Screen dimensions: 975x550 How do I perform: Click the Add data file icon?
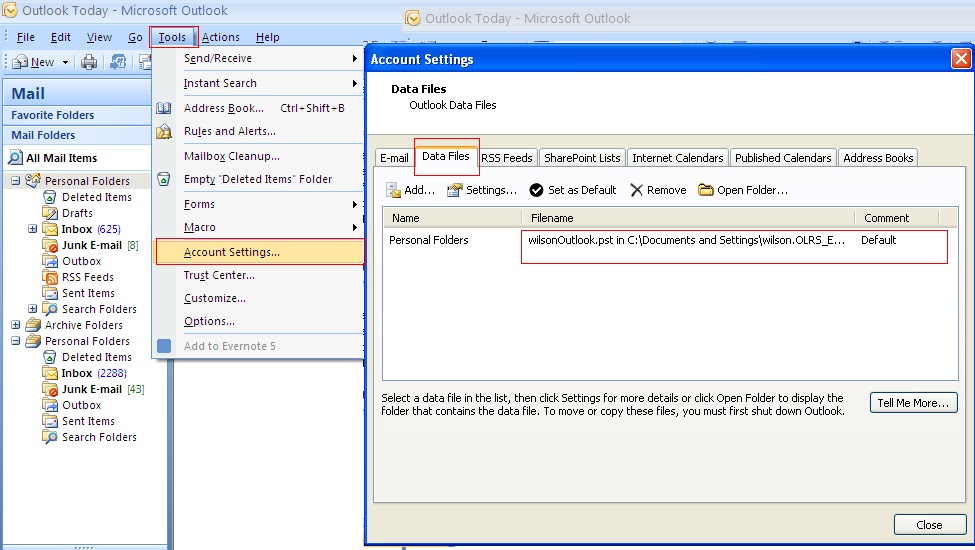tap(393, 190)
